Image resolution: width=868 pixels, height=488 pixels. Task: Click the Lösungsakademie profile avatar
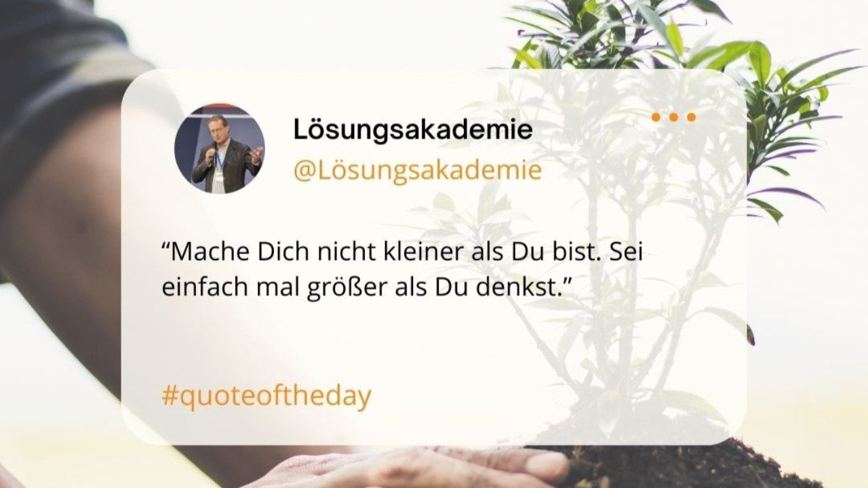click(x=220, y=148)
